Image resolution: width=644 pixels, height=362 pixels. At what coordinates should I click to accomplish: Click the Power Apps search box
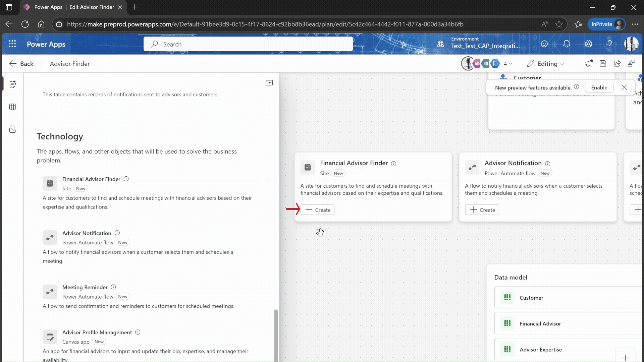click(x=248, y=44)
